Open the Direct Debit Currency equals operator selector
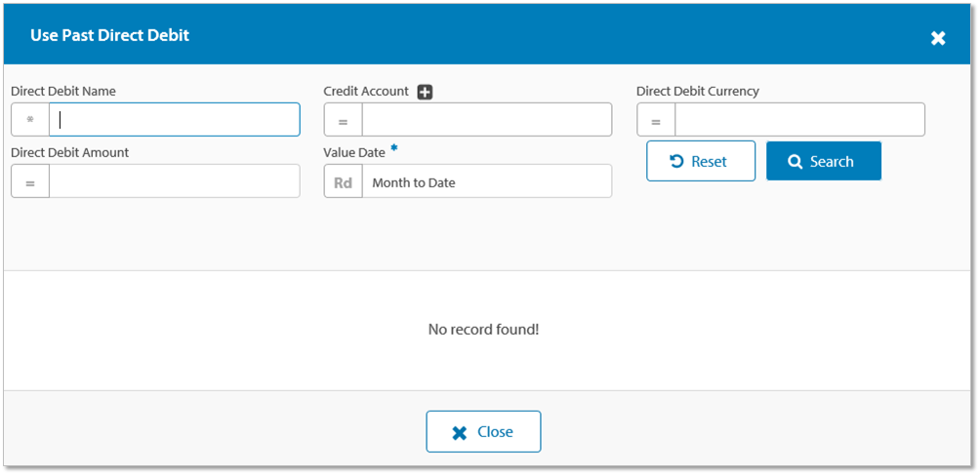 (x=656, y=120)
